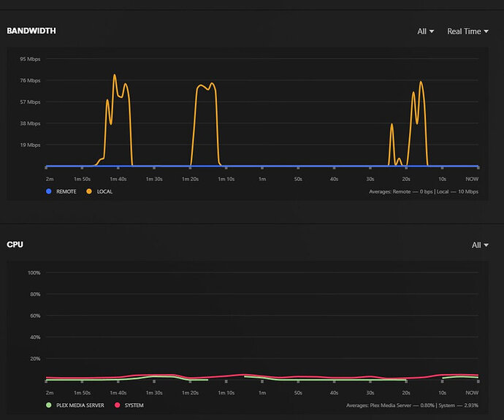This screenshot has height=420, width=504.
Task: Toggle the System red legend dot
Action: [118, 405]
